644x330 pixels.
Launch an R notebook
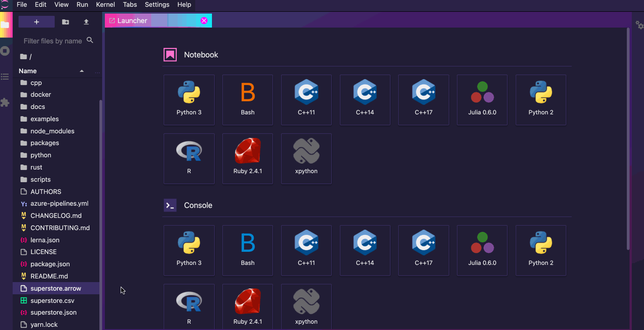pos(189,159)
